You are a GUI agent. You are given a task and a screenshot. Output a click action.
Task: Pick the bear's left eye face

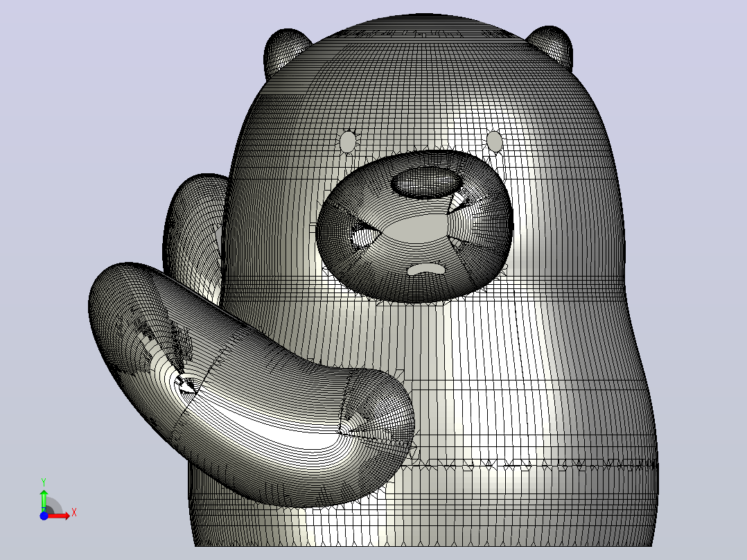(x=349, y=141)
